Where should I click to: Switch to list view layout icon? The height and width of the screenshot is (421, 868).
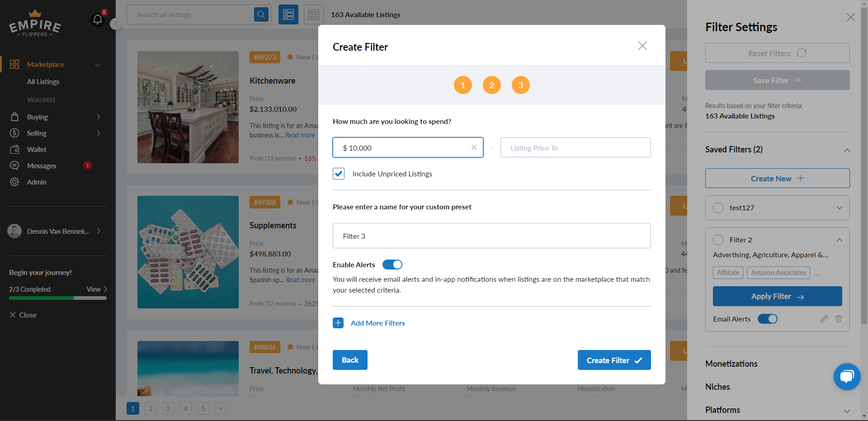[288, 15]
